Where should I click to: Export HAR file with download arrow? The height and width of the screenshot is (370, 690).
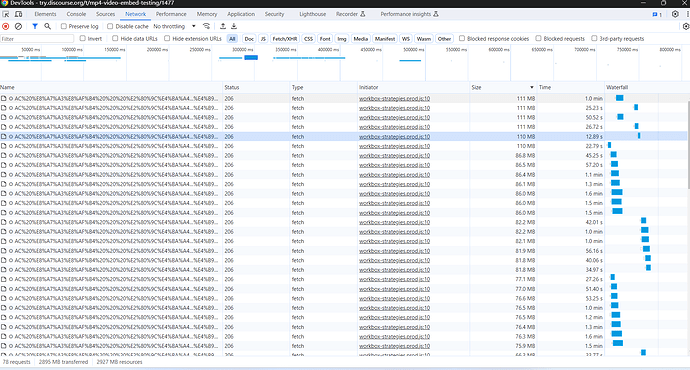pos(234,26)
